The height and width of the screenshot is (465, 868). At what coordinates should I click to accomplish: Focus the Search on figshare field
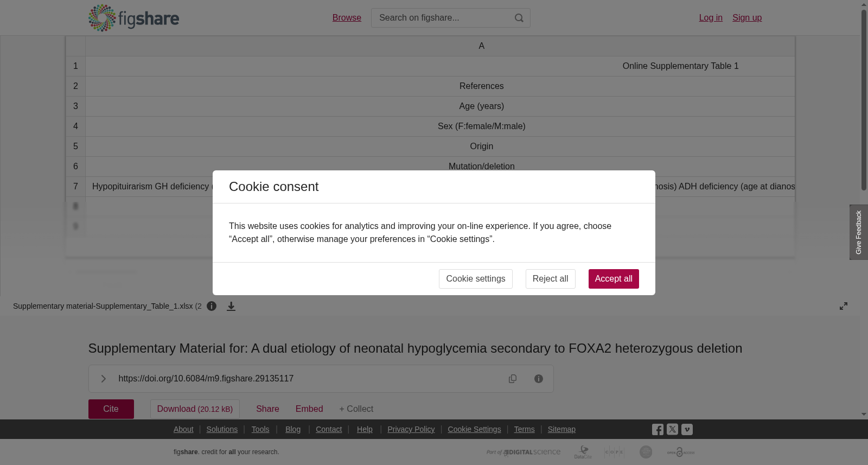(x=442, y=18)
